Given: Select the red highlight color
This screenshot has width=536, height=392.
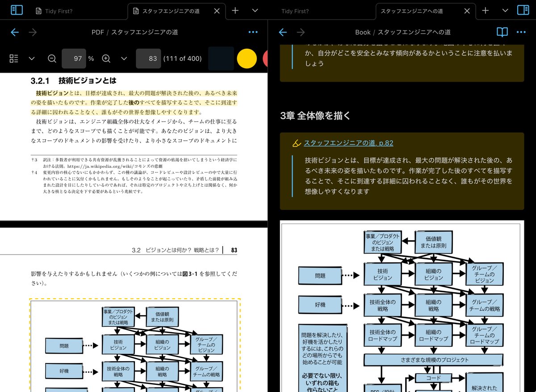Looking at the screenshot, I should [x=265, y=58].
